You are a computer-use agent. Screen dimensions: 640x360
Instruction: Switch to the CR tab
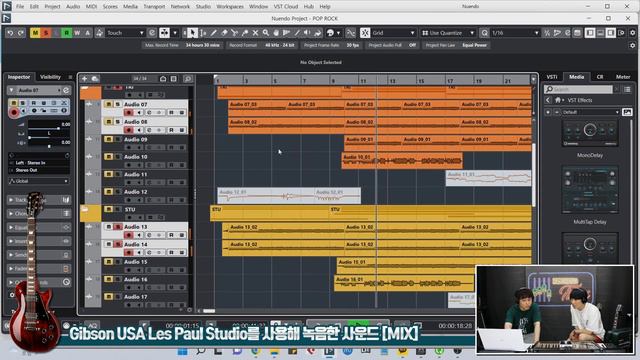pyautogui.click(x=600, y=77)
